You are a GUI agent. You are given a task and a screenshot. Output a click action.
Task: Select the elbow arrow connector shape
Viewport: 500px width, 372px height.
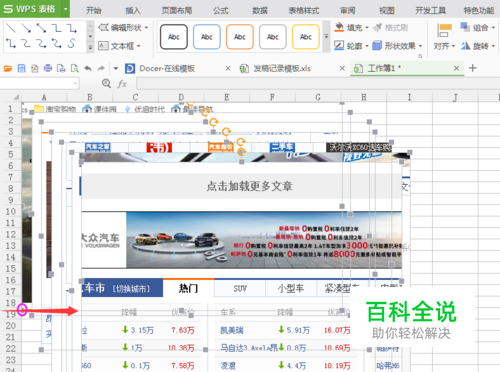[x=72, y=28]
